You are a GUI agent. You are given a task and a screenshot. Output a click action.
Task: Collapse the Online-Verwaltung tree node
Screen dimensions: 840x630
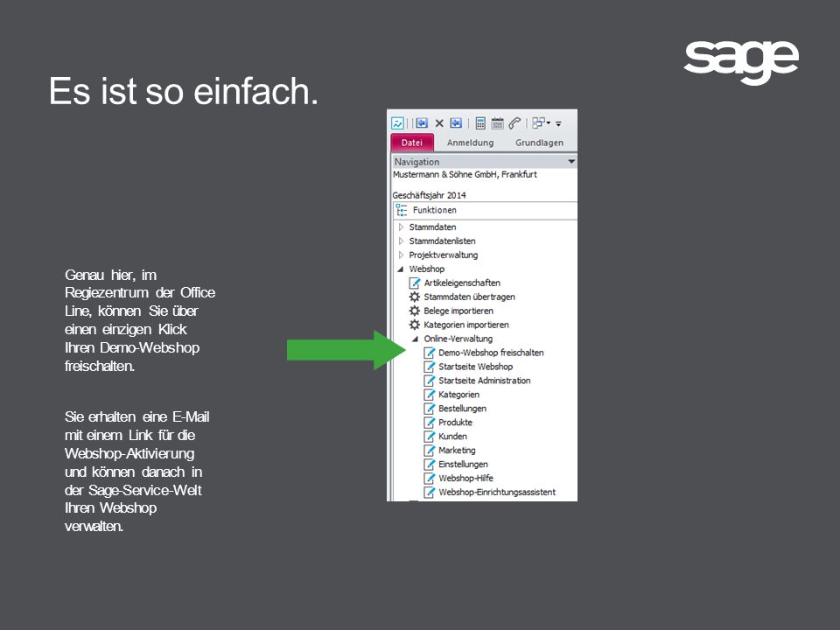(x=415, y=339)
